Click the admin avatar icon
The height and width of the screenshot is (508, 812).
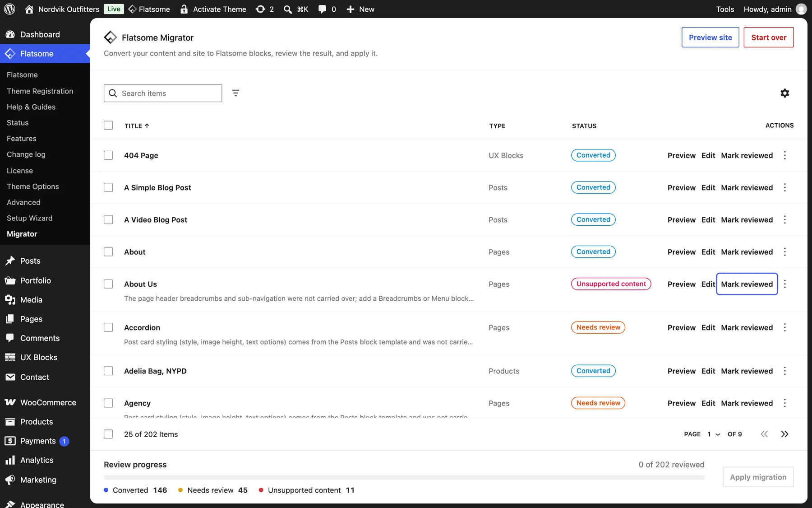pos(801,9)
